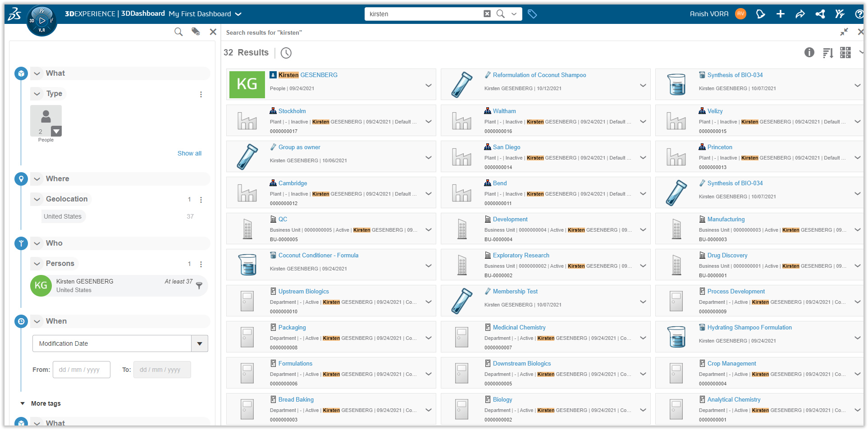Viewport: 868px width, 430px height.
Task: Collapse Geolocation category
Action: [37, 199]
